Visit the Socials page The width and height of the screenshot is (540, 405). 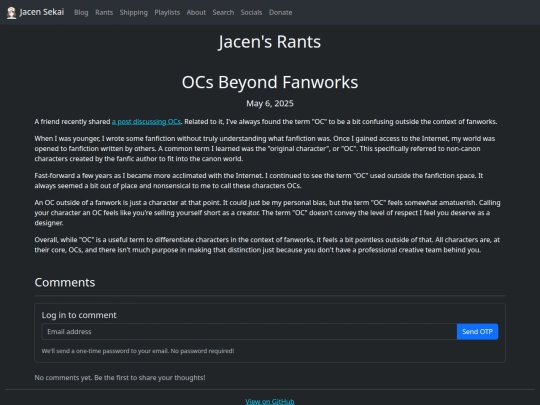[x=251, y=12]
